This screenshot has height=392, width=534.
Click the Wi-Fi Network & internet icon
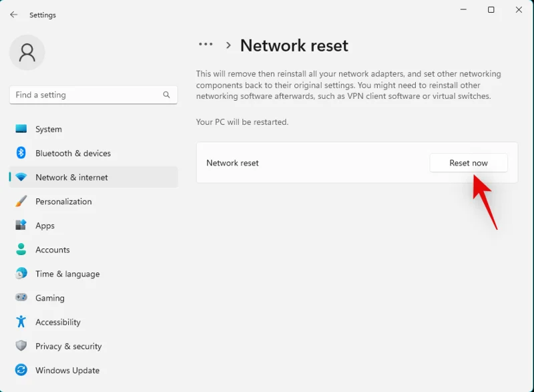(x=21, y=178)
